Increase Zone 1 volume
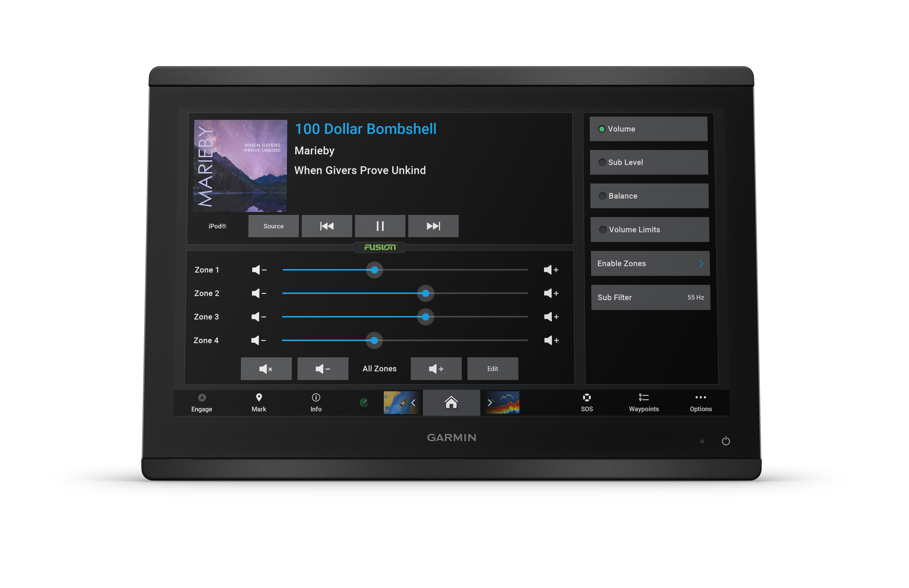The width and height of the screenshot is (909, 588). [x=551, y=270]
